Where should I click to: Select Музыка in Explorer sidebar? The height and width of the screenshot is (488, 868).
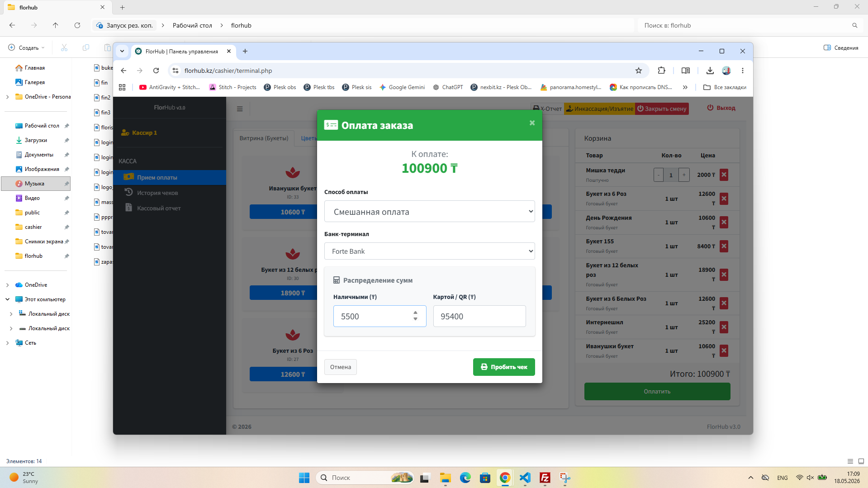click(x=36, y=184)
